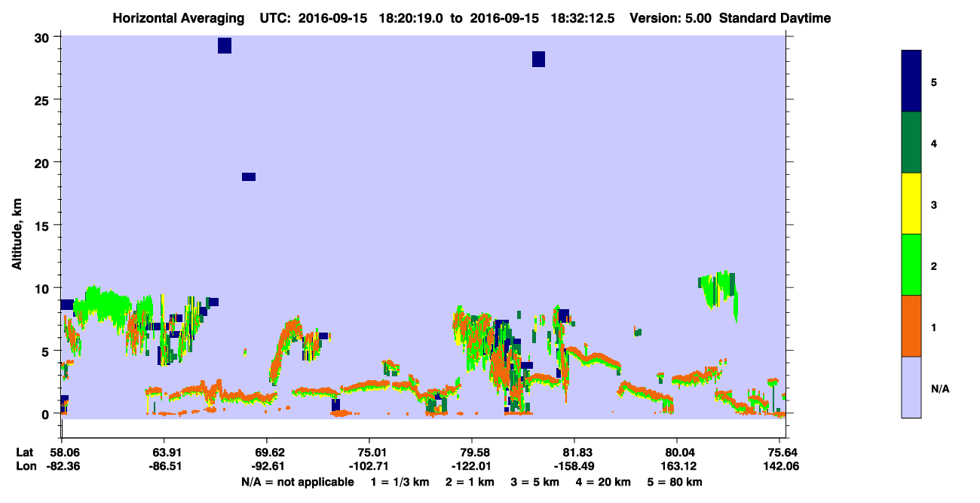Click the '15' altitude tick label
Viewport: 980px width, 503px height.
pos(44,225)
